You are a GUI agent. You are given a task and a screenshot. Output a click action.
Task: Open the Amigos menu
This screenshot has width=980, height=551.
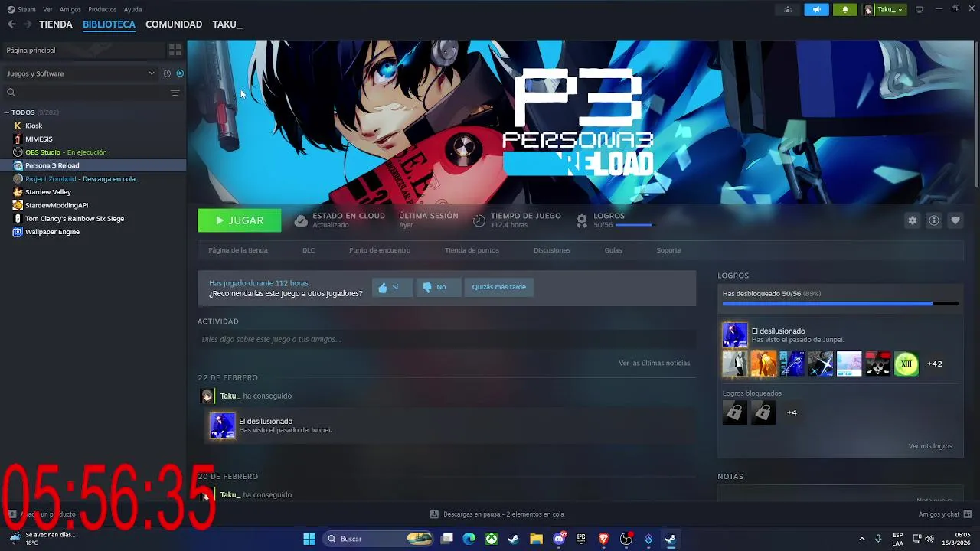pos(70,9)
